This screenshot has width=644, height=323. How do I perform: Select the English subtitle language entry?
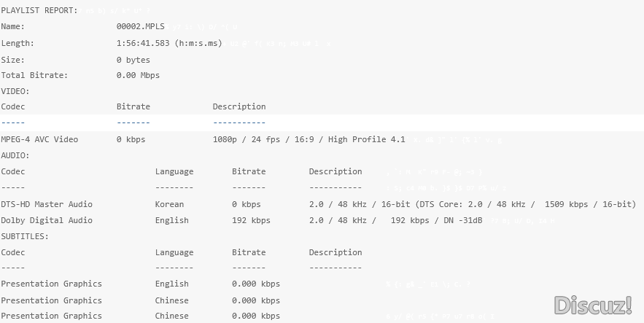coord(171,284)
